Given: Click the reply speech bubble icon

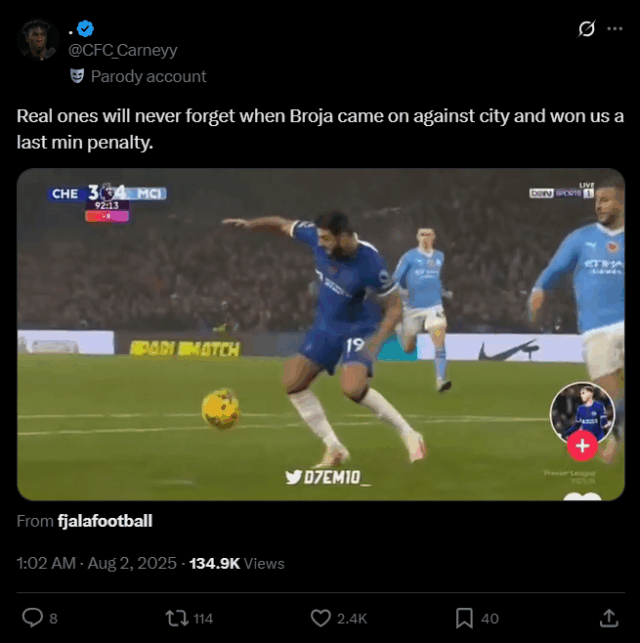Looking at the screenshot, I should click(x=32, y=618).
